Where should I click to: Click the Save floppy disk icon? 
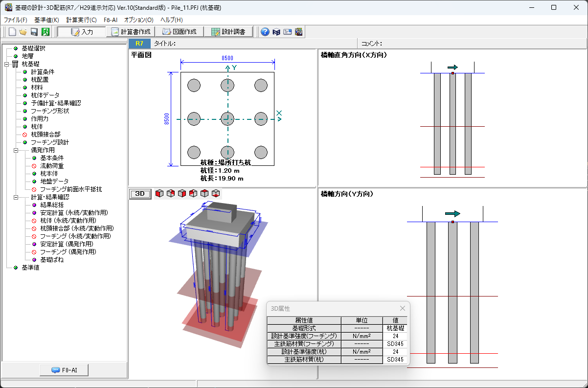pyautogui.click(x=34, y=32)
